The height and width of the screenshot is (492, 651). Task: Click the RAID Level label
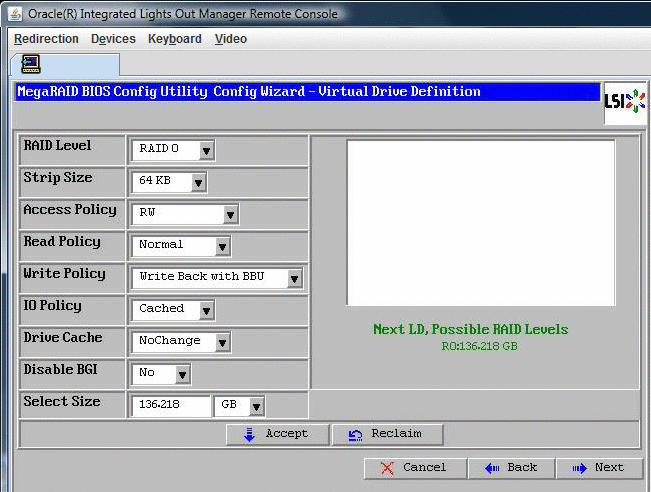pyautogui.click(x=57, y=145)
